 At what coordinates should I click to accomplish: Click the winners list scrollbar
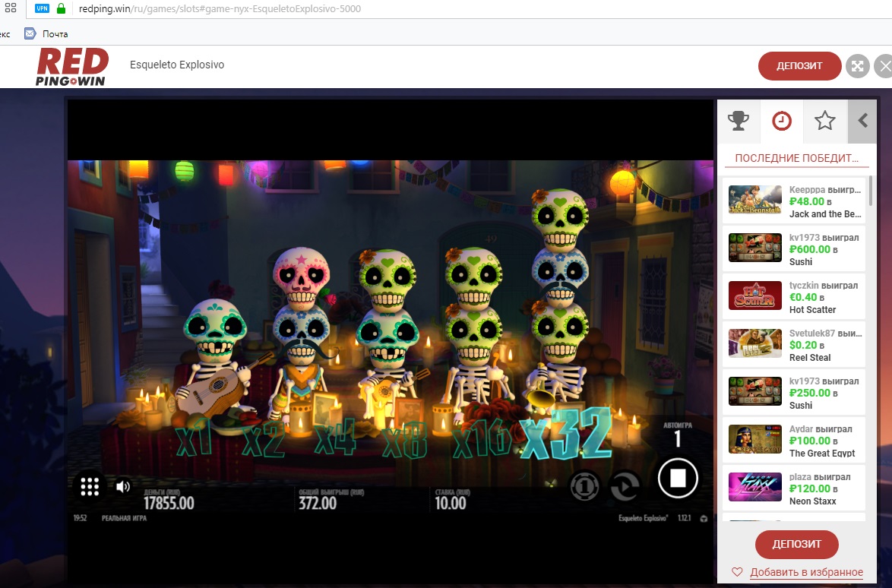point(871,191)
